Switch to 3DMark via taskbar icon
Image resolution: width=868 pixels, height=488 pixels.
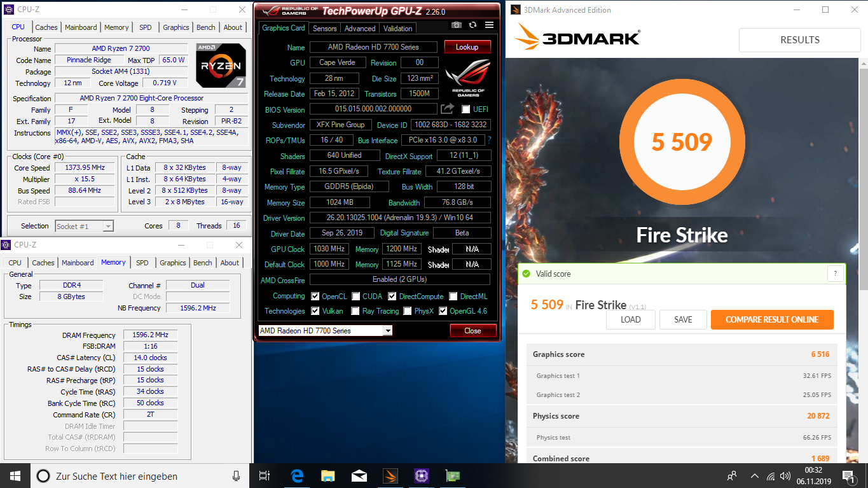[x=390, y=475]
